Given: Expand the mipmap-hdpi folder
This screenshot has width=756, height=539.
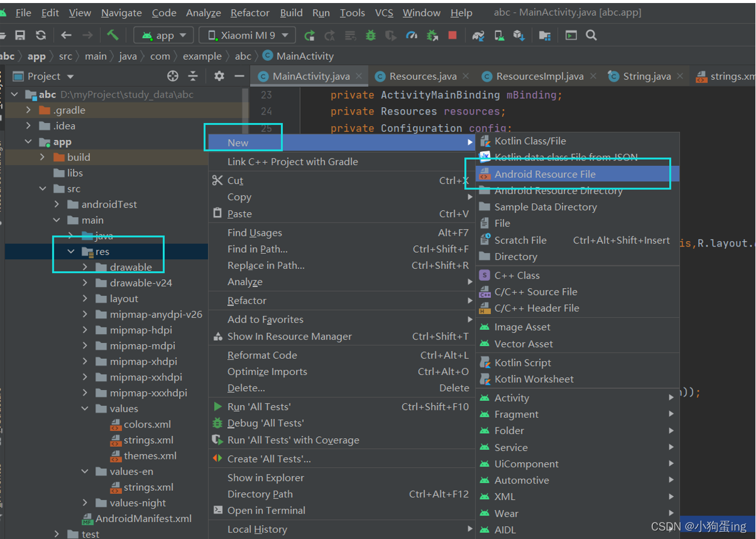Looking at the screenshot, I should coord(85,330).
